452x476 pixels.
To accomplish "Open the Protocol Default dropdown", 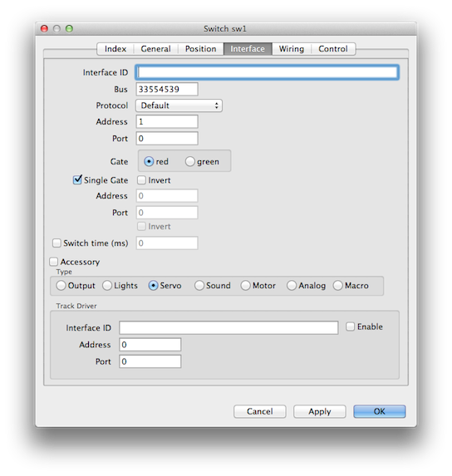I will click(179, 106).
